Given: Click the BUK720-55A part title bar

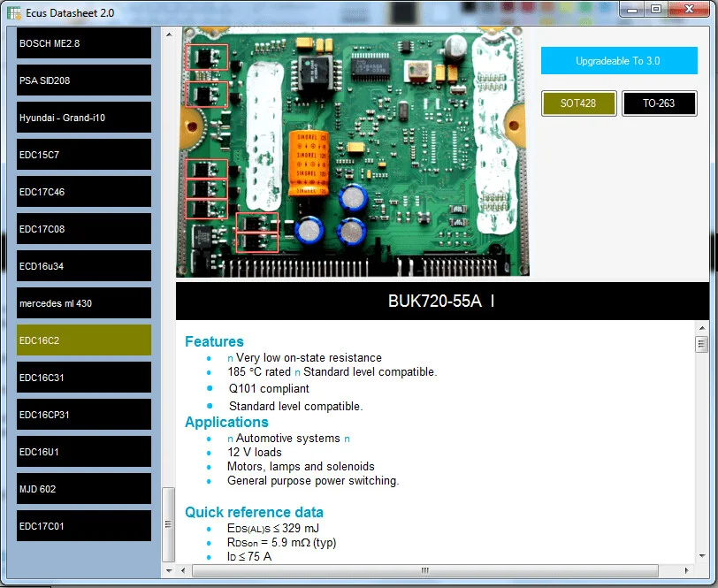Looking at the screenshot, I should pos(442,302).
